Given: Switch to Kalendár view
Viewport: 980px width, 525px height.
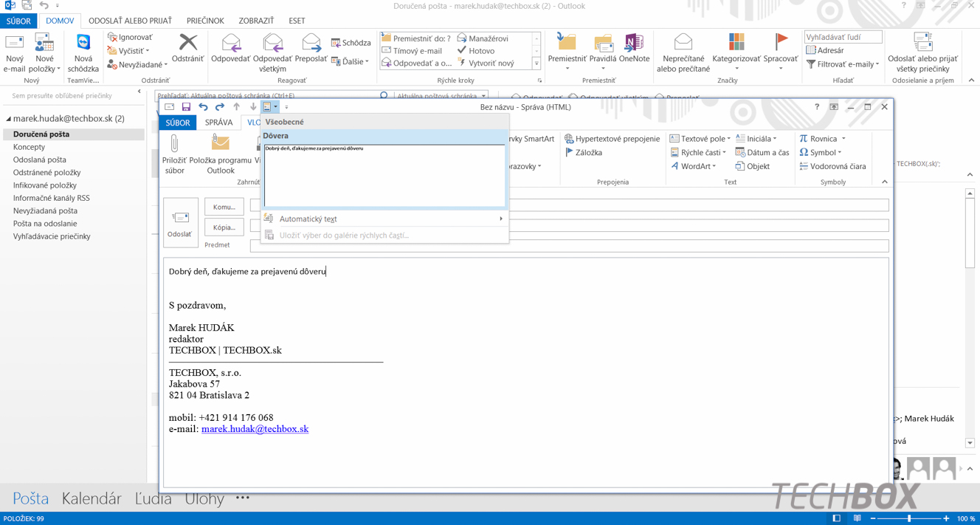Looking at the screenshot, I should point(92,498).
